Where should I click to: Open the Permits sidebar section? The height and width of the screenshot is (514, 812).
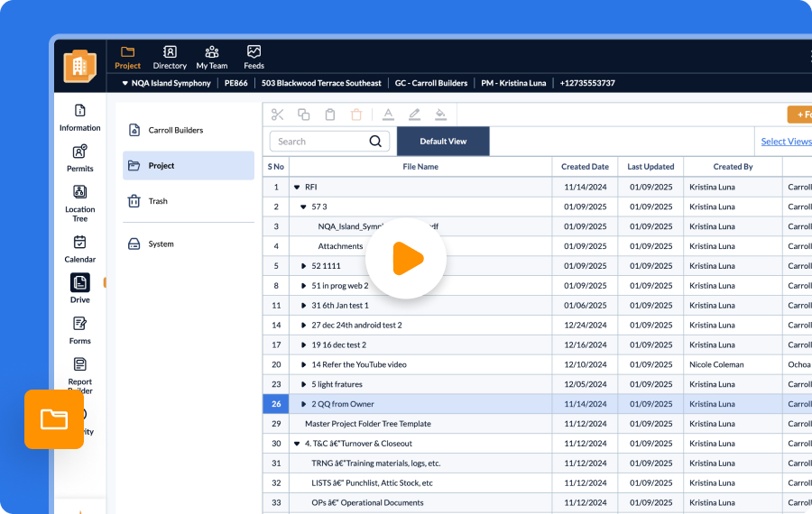(x=79, y=159)
